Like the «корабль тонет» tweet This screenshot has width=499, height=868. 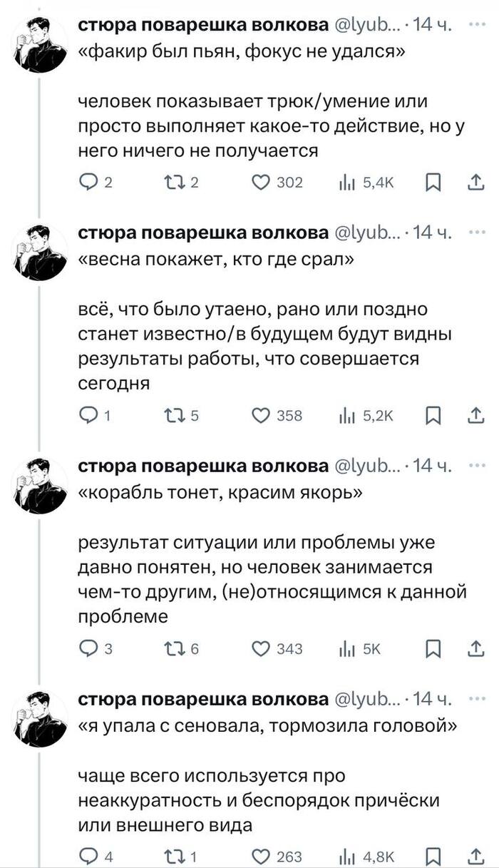pos(262,648)
